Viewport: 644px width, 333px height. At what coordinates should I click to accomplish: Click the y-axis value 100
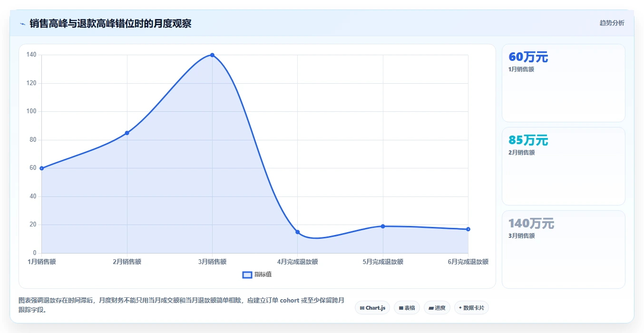(31, 111)
